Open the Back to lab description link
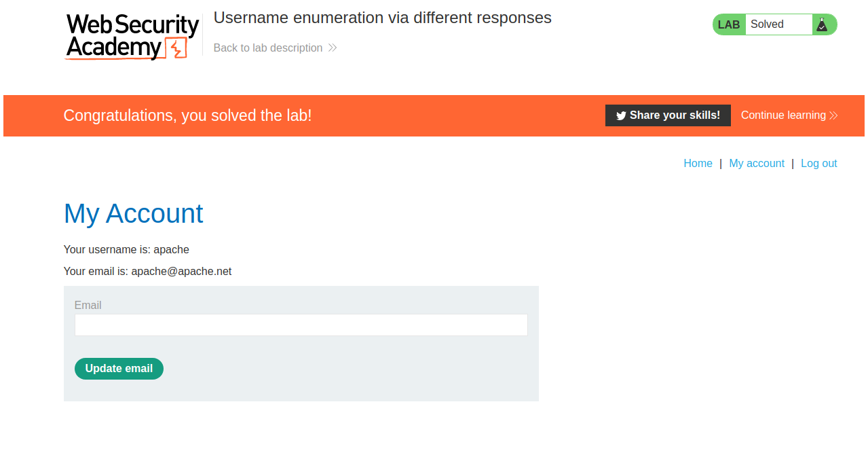The height and width of the screenshot is (474, 868). click(x=268, y=48)
